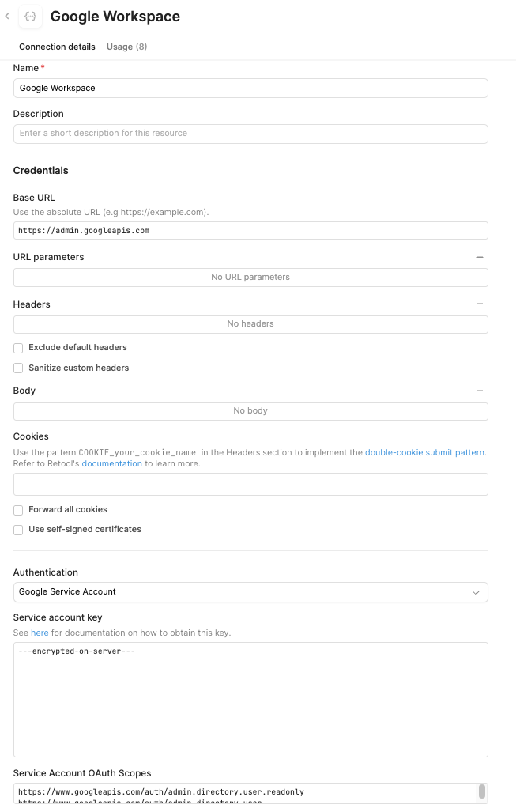The width and height of the screenshot is (516, 812).
Task: Add a body field with plus icon
Action: tap(480, 391)
